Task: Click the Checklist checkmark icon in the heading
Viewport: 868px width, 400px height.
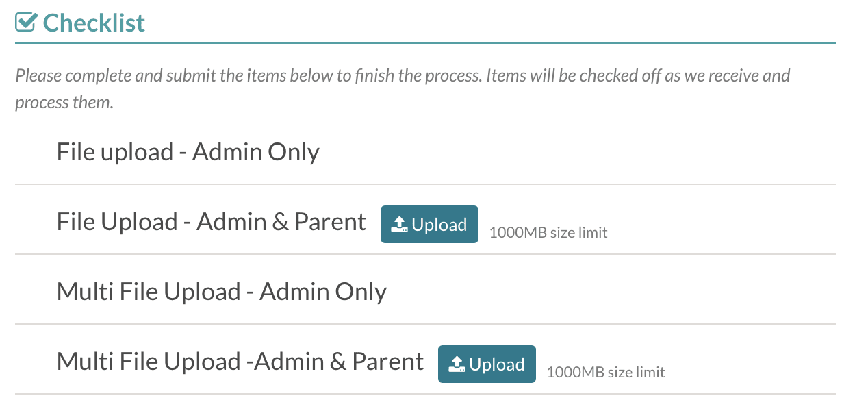Action: click(25, 23)
